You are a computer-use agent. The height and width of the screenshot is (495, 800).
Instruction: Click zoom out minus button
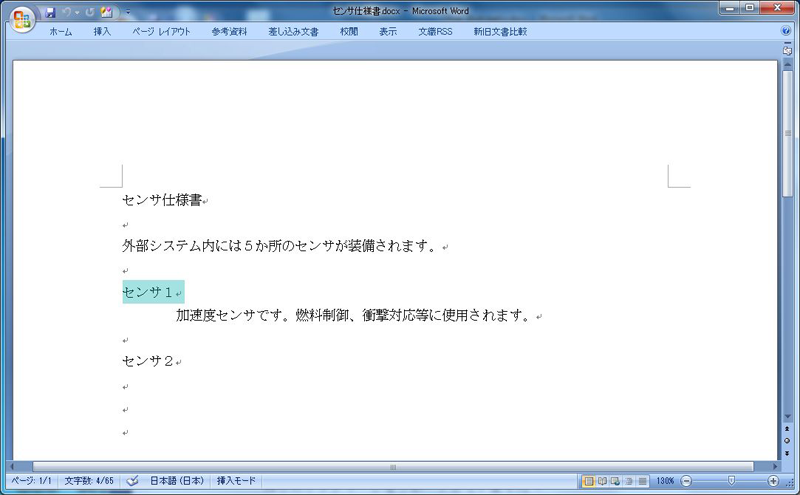tap(686, 481)
